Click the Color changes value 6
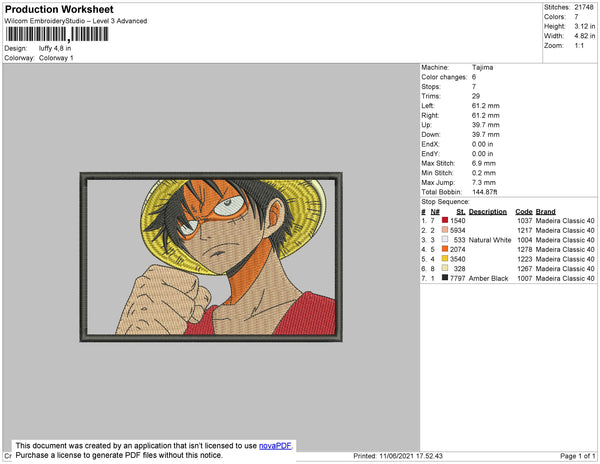Image resolution: width=600 pixels, height=464 pixels. point(474,77)
